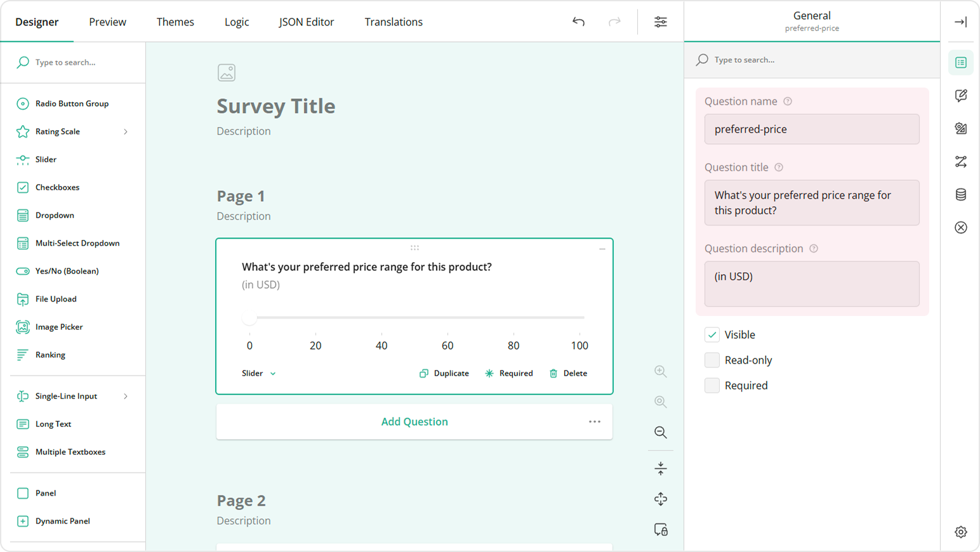The height and width of the screenshot is (552, 980).
Task: Open the Translations tab
Action: 394,22
